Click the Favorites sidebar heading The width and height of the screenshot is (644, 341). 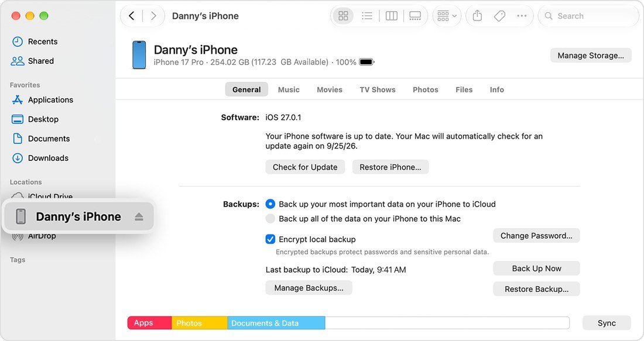tap(25, 85)
